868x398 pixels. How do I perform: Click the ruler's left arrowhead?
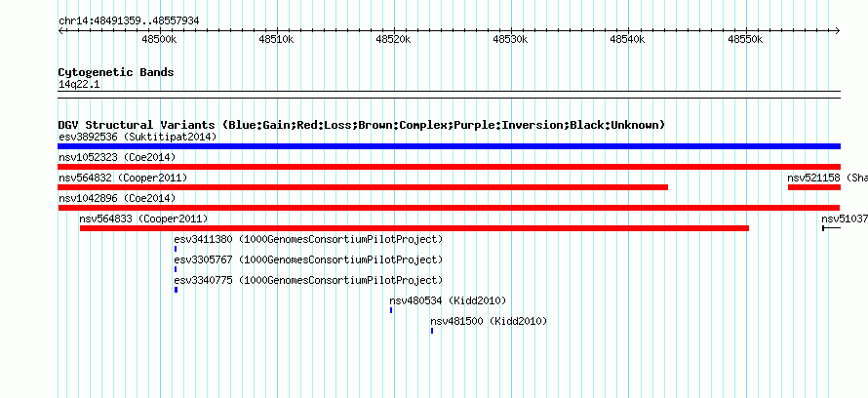coord(60,31)
